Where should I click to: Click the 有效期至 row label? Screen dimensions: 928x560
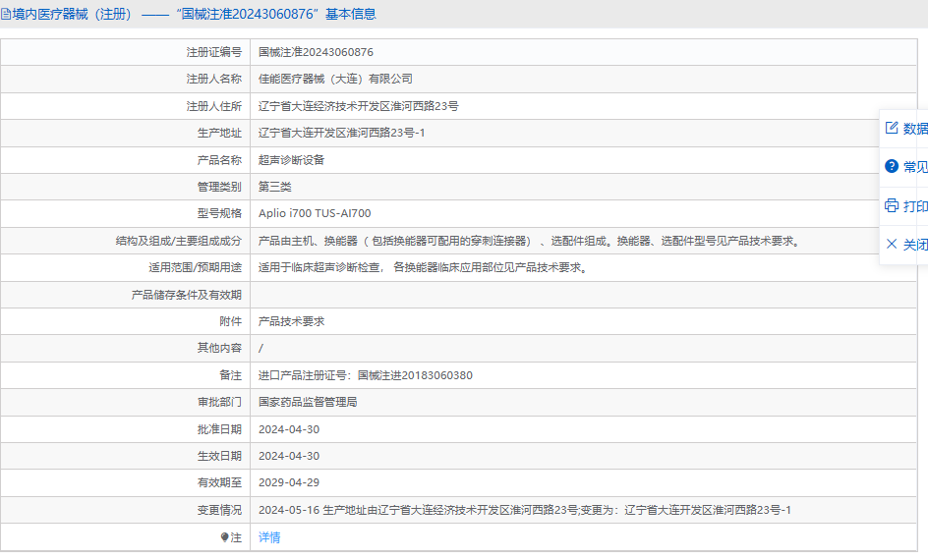[x=219, y=482]
